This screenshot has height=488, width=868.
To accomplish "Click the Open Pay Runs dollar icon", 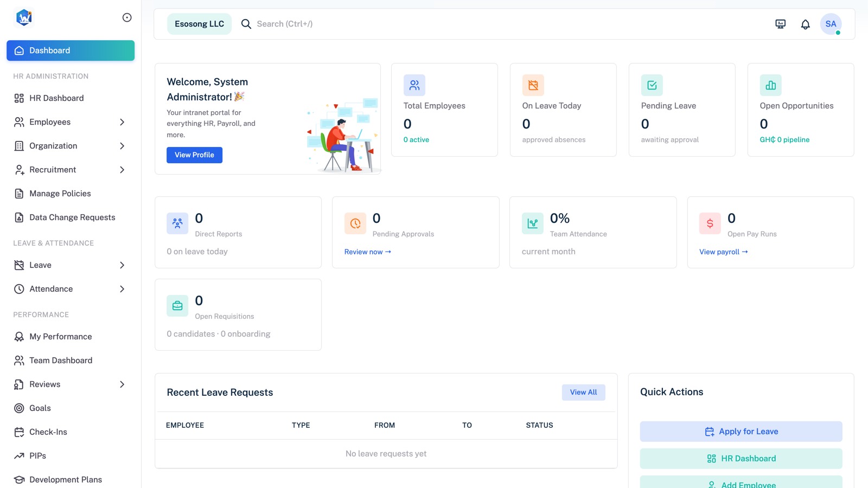I will click(710, 223).
